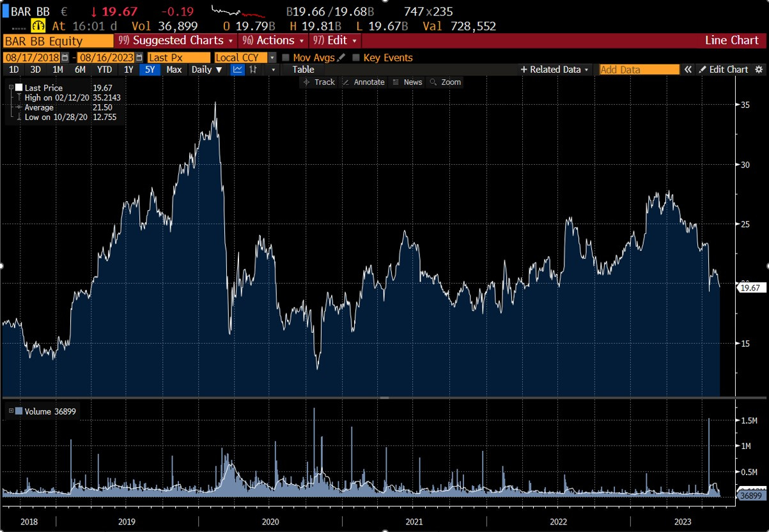Click the yellow alert bell icon

point(38,26)
